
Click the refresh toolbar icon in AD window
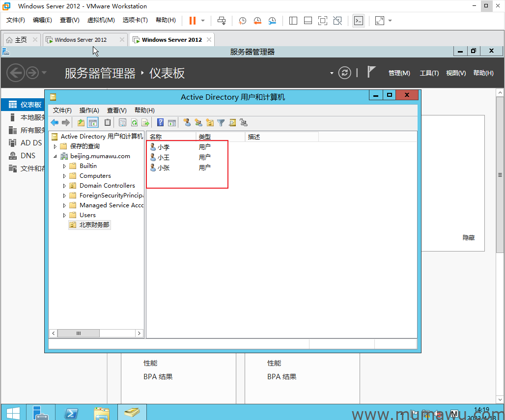click(134, 123)
